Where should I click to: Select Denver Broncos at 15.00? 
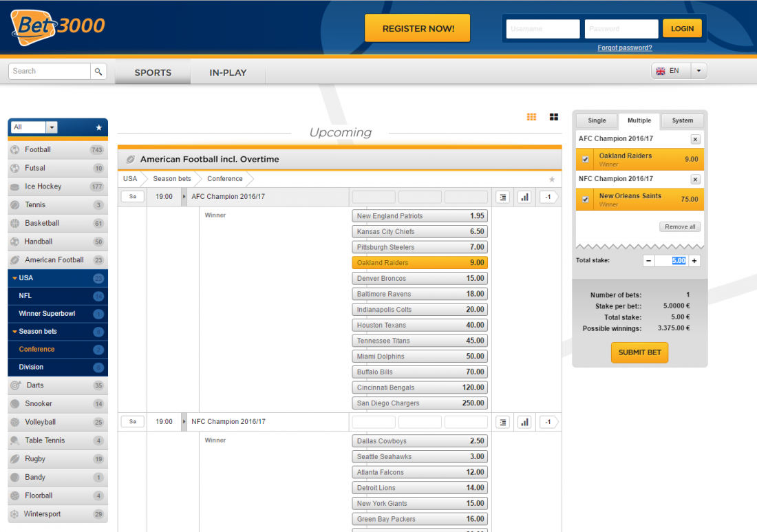420,279
